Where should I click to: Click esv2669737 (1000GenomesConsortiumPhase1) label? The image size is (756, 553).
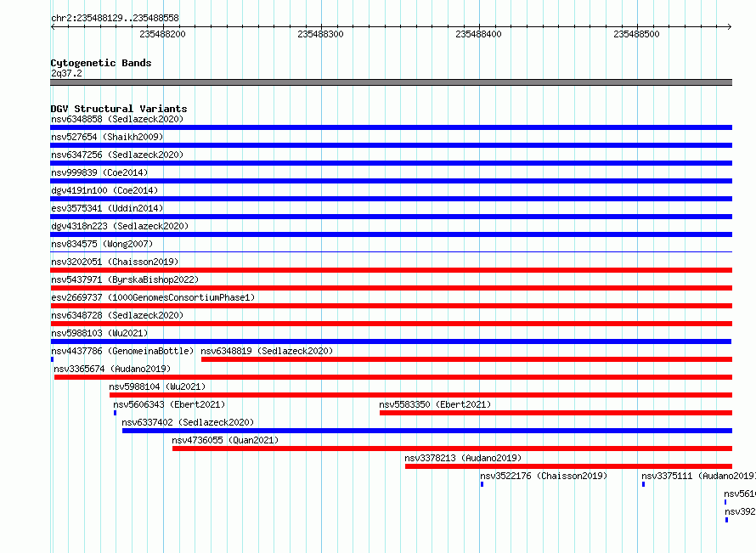click(153, 297)
